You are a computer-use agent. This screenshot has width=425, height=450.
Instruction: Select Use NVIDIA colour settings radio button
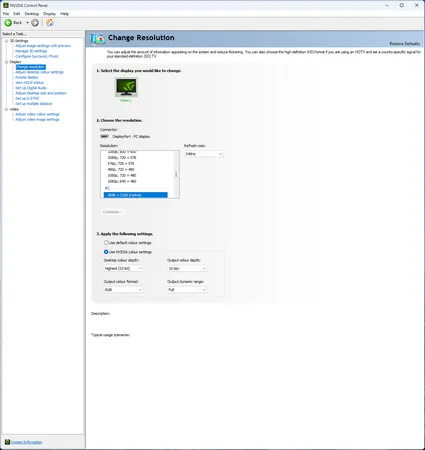pos(106,252)
